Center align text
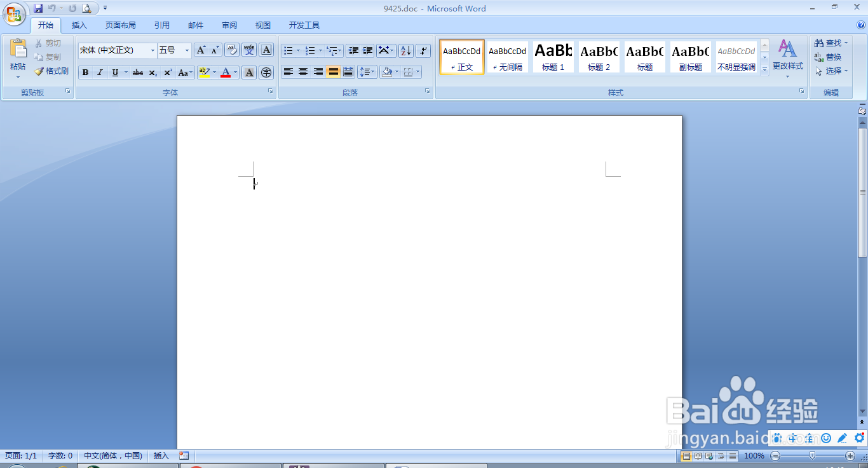Screen dimensions: 868x468 tap(303, 72)
